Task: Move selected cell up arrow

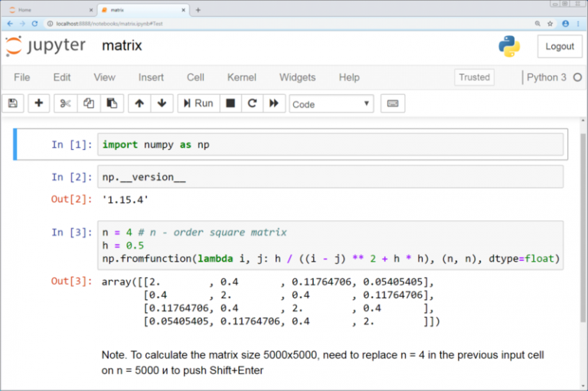Action: pyautogui.click(x=139, y=103)
